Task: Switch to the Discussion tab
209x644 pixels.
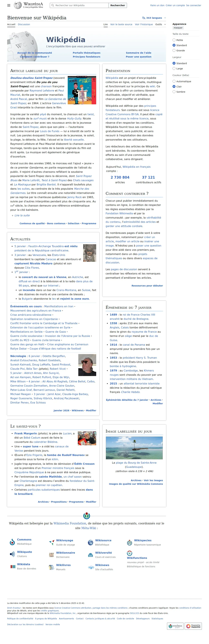Action: (x=24, y=25)
